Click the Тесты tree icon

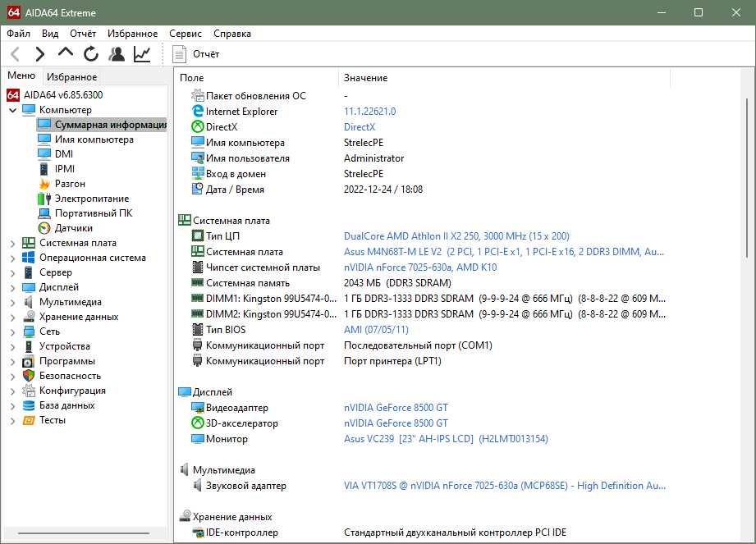(29, 420)
